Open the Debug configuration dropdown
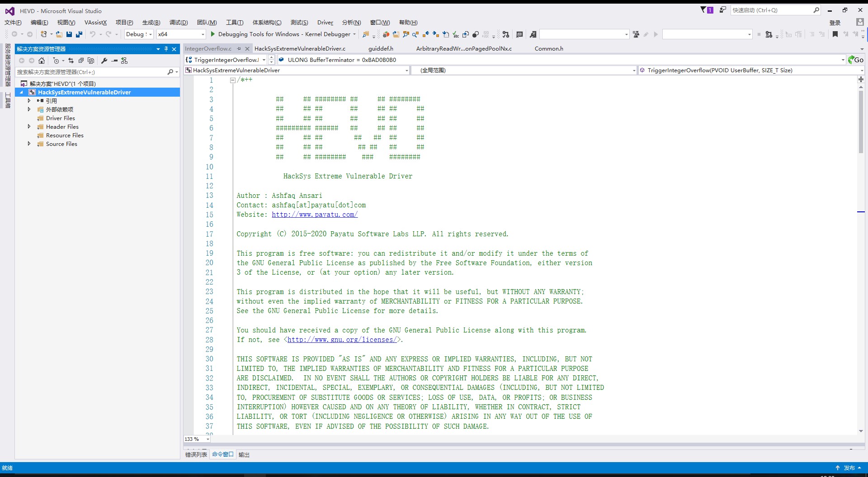Image resolution: width=868 pixels, height=477 pixels. coord(151,34)
